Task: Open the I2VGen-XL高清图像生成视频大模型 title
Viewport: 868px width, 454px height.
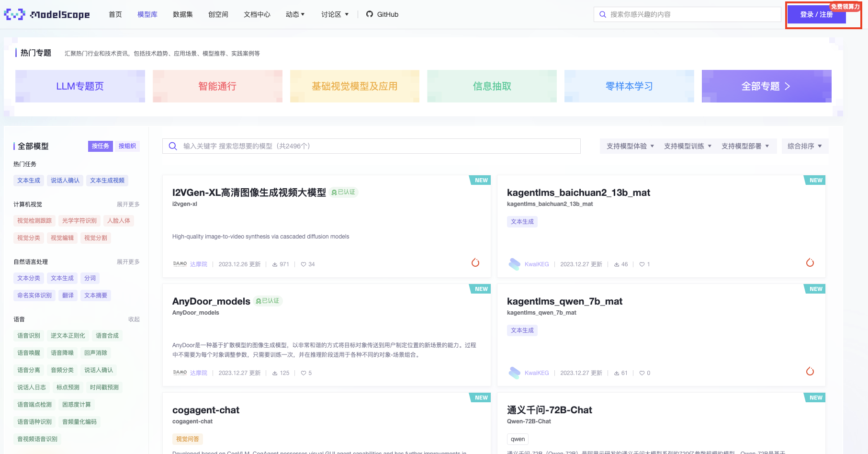Action: tap(249, 193)
